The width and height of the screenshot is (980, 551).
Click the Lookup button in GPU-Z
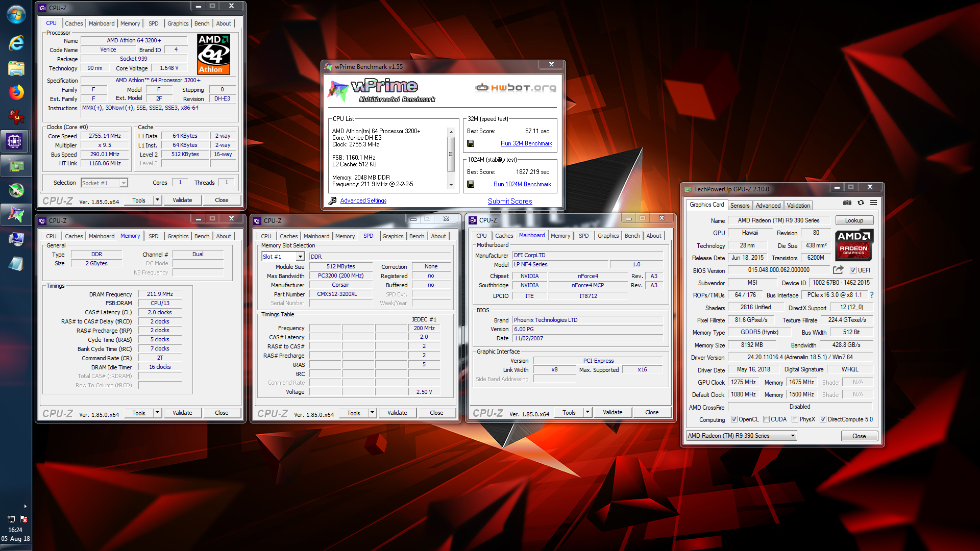click(x=854, y=220)
